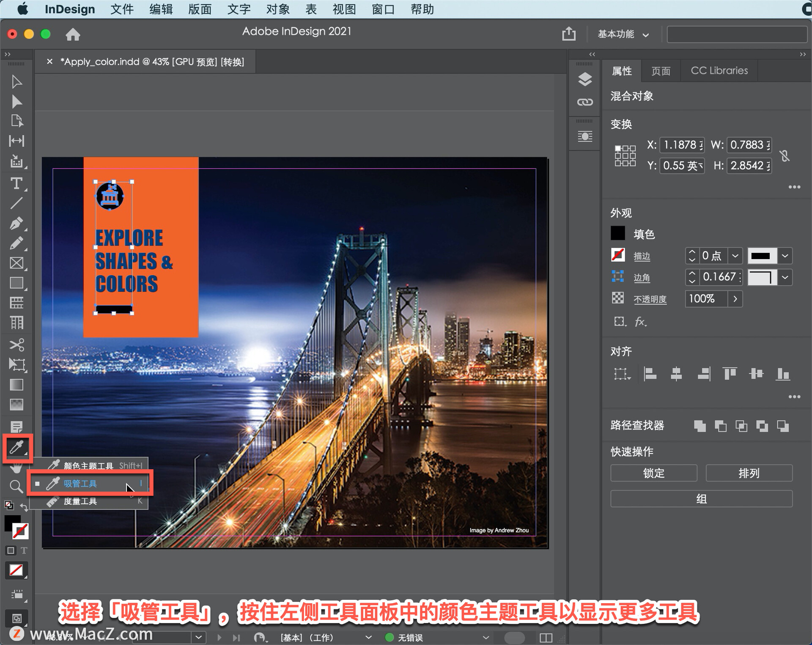812x645 pixels.
Task: Click the 锁定 quick action button
Action: 653,473
